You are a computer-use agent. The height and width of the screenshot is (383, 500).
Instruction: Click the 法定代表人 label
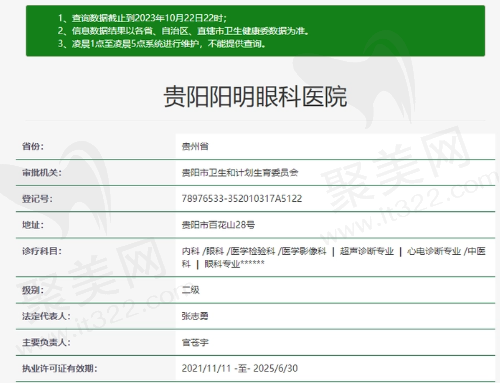tap(46, 316)
